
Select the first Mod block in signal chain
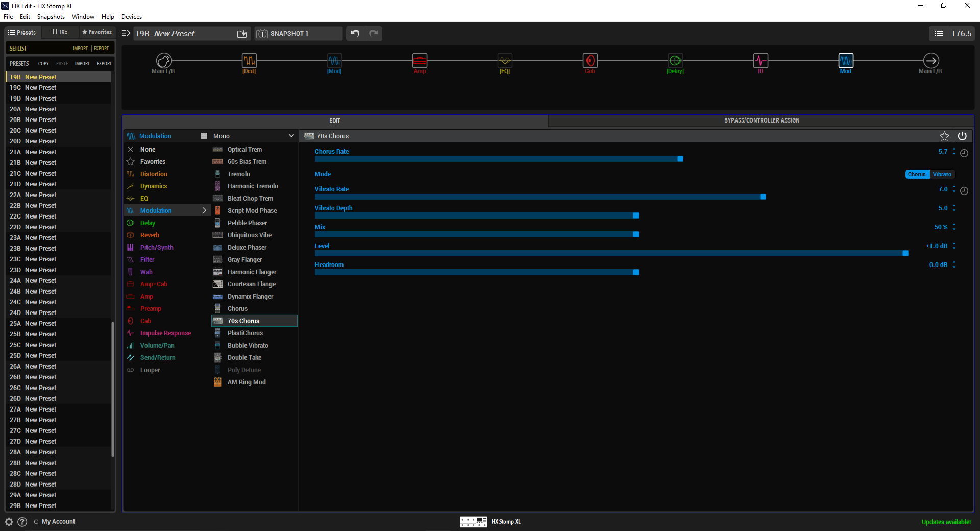[334, 61]
